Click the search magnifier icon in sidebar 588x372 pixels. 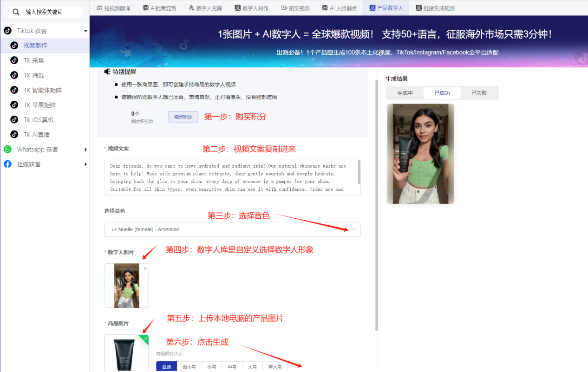click(x=16, y=12)
